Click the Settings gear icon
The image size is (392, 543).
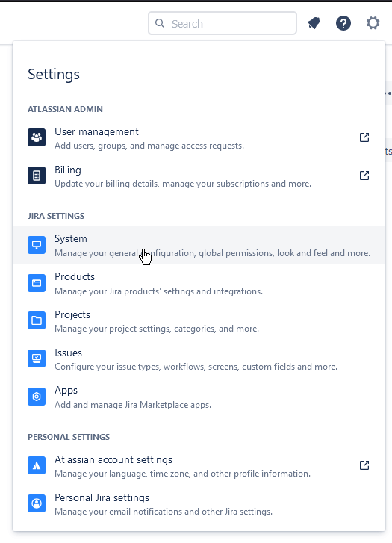point(373,24)
